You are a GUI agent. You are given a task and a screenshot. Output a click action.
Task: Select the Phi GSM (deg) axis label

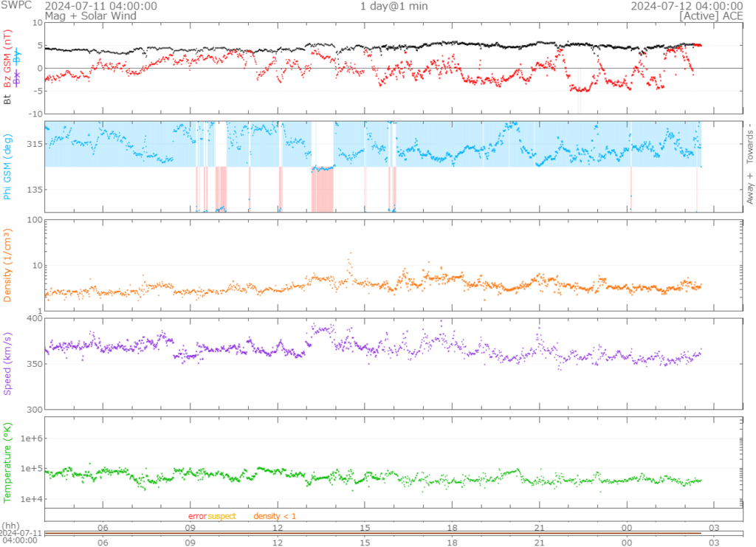coord(7,167)
